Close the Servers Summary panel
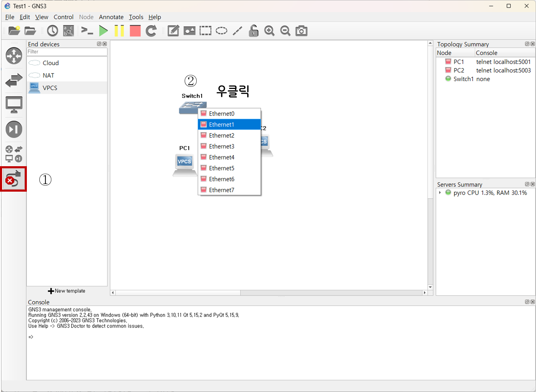This screenshot has height=392, width=536. click(533, 184)
